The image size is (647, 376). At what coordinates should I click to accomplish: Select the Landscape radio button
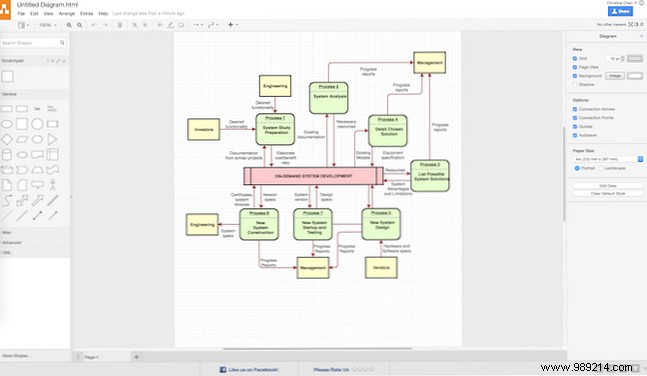601,168
